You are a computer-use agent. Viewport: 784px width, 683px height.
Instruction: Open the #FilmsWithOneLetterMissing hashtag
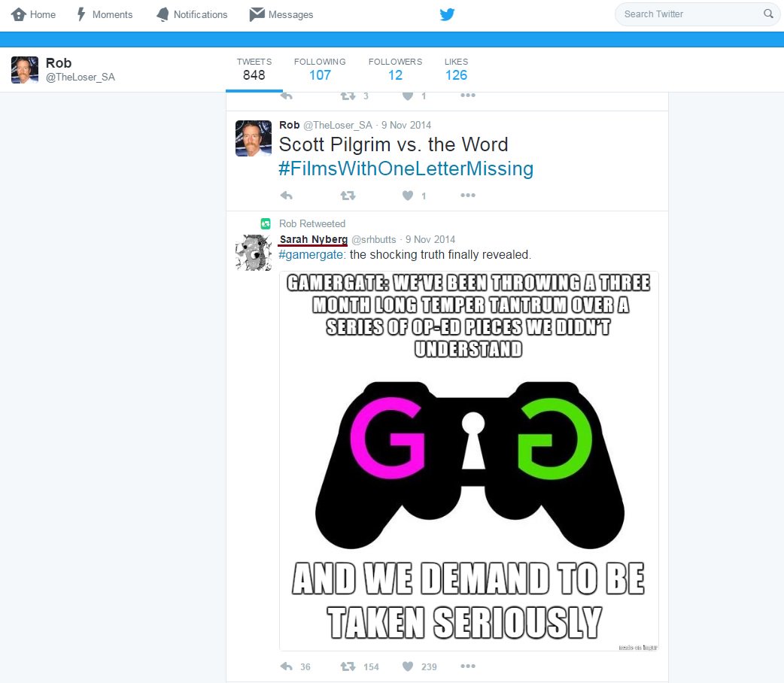[406, 168]
